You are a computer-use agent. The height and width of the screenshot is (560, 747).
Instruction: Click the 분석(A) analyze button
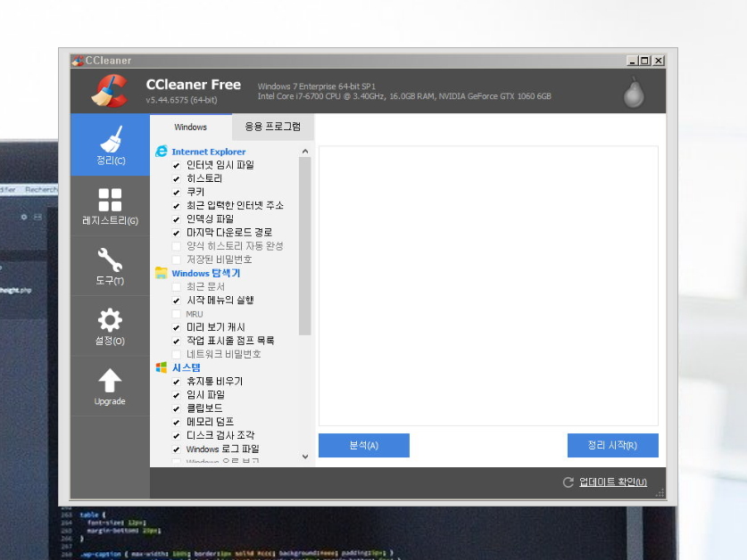click(x=364, y=445)
